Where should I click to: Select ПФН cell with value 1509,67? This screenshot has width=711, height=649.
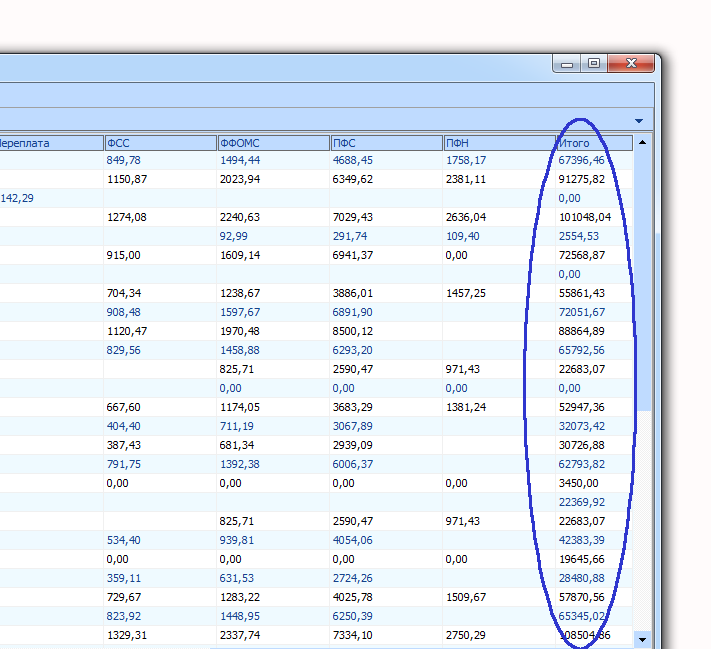[499, 597]
